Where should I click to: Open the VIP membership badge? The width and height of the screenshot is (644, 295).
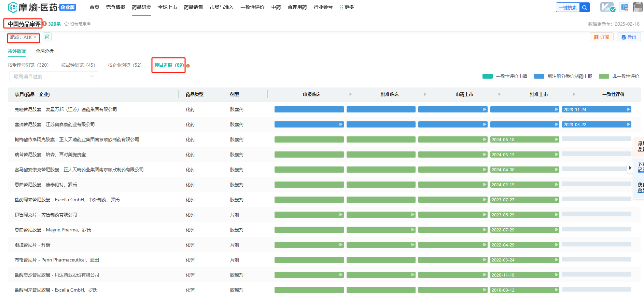[x=607, y=7]
